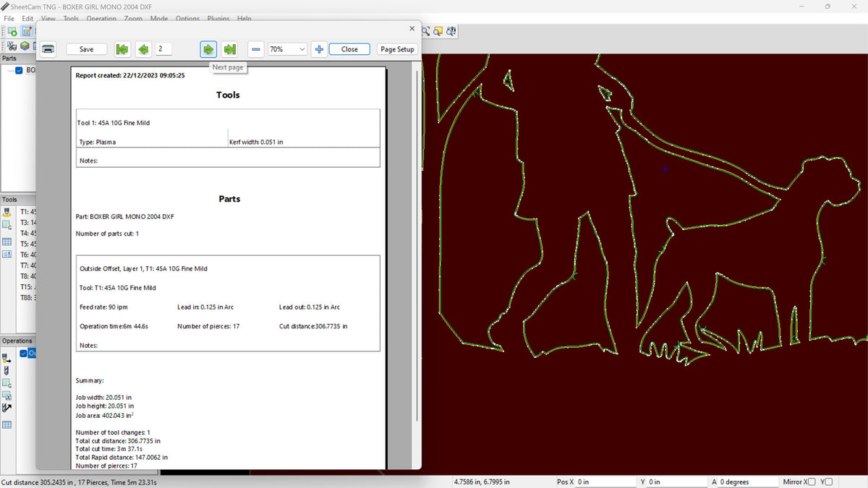Image resolution: width=868 pixels, height=488 pixels.
Task: Click the set post variable operation icon
Action: [7, 395]
